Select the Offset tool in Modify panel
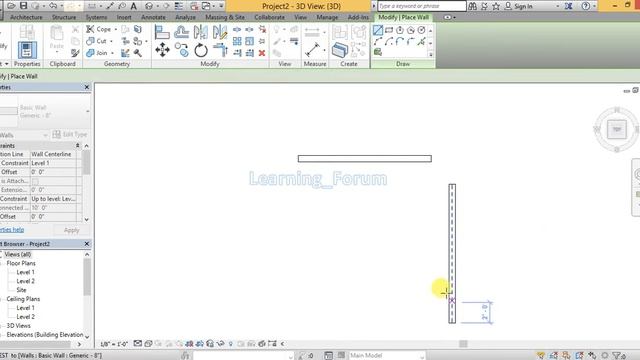This screenshot has width=640, height=360. [x=182, y=32]
